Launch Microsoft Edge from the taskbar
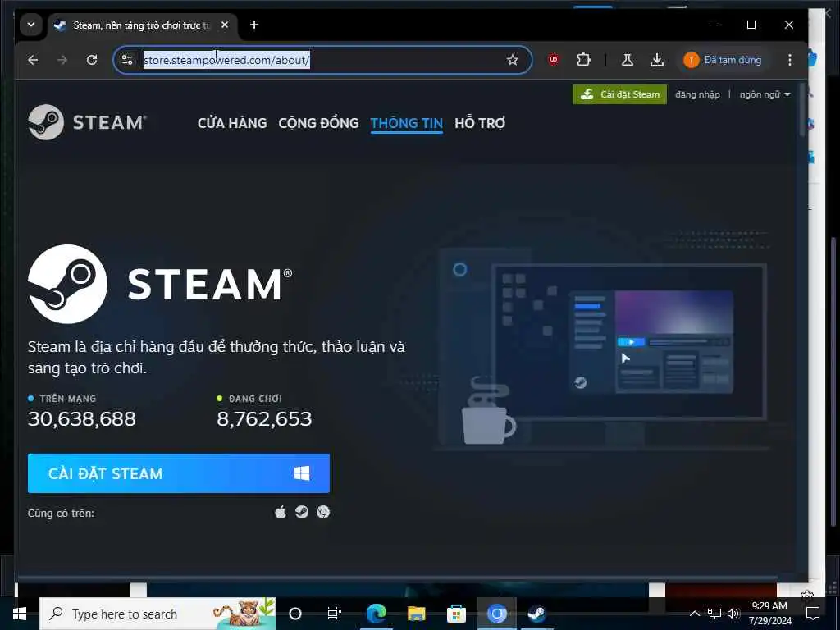The width and height of the screenshot is (840, 630). tap(377, 614)
